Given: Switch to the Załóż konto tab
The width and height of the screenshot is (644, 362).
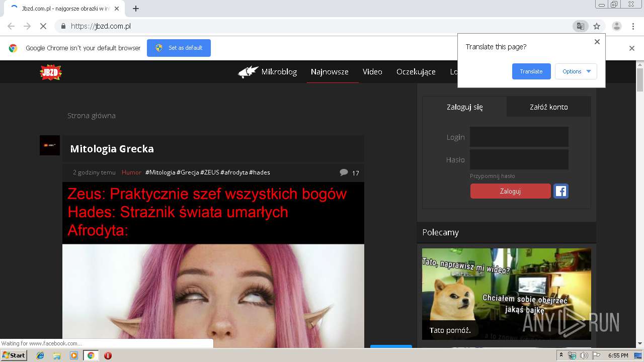Looking at the screenshot, I should 548,107.
